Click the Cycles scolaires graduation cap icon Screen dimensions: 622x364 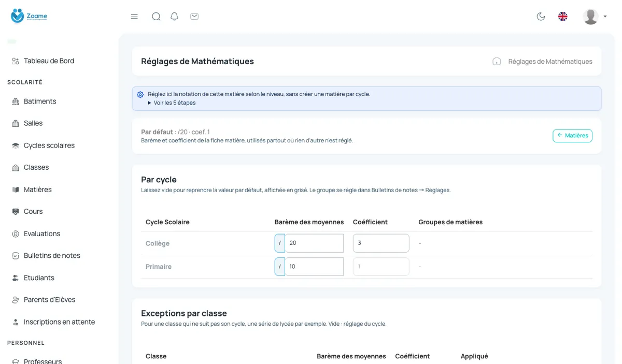(x=16, y=145)
